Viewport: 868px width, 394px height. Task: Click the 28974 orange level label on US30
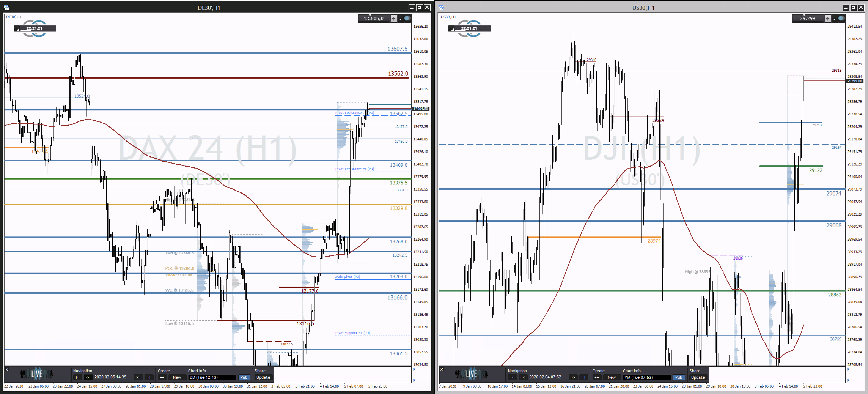pos(654,241)
